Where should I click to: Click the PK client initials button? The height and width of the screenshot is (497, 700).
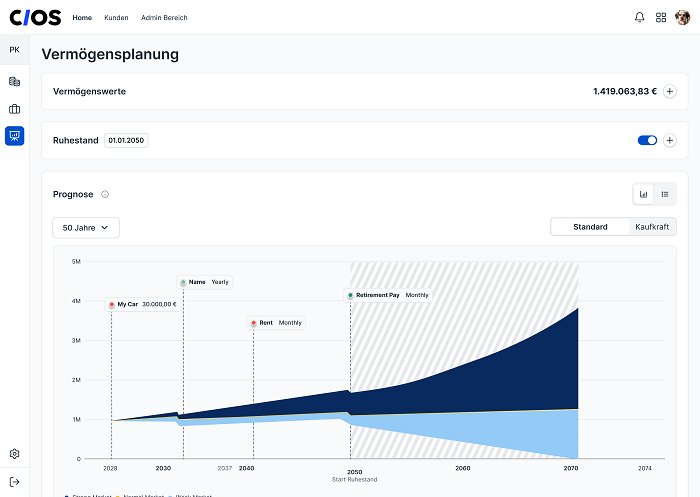pos(14,50)
